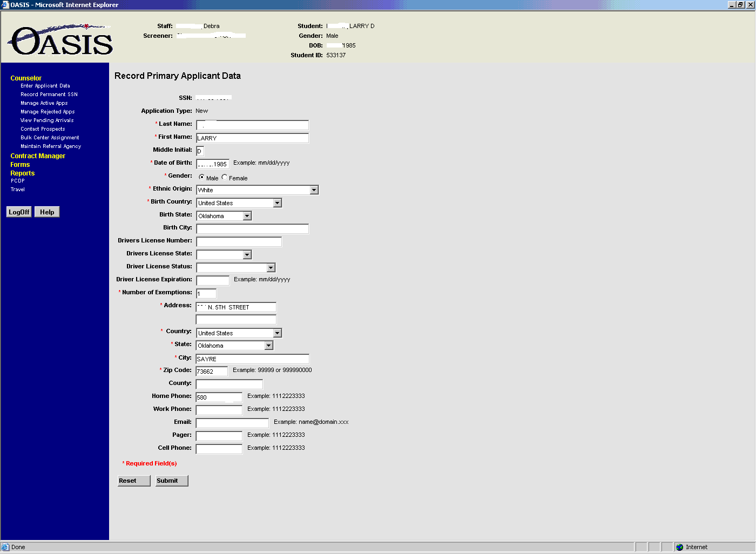Image resolution: width=756 pixels, height=554 pixels.
Task: Click the Home Phone field
Action: pyautogui.click(x=219, y=397)
